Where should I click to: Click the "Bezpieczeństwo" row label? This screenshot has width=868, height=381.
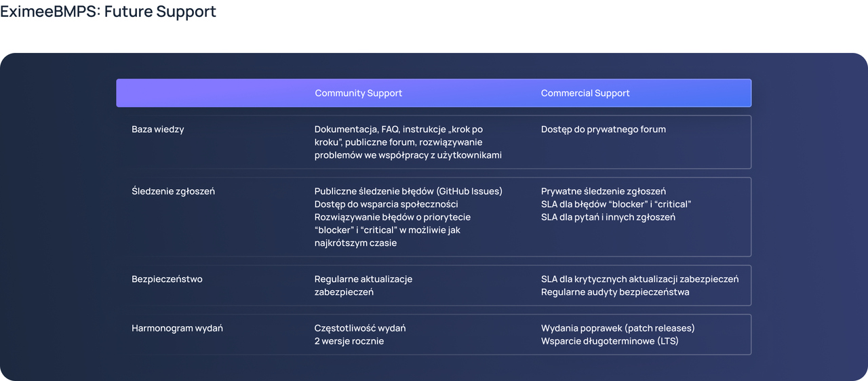pos(167,279)
